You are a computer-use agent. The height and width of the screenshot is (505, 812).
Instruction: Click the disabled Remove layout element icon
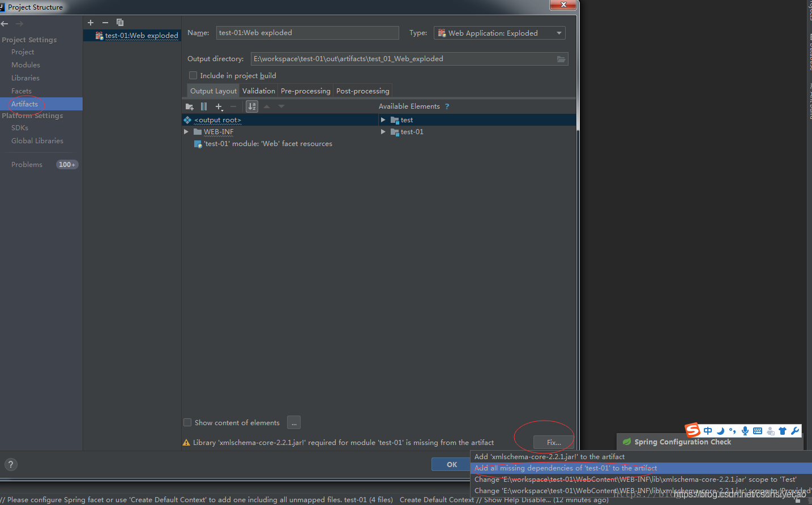coord(233,106)
